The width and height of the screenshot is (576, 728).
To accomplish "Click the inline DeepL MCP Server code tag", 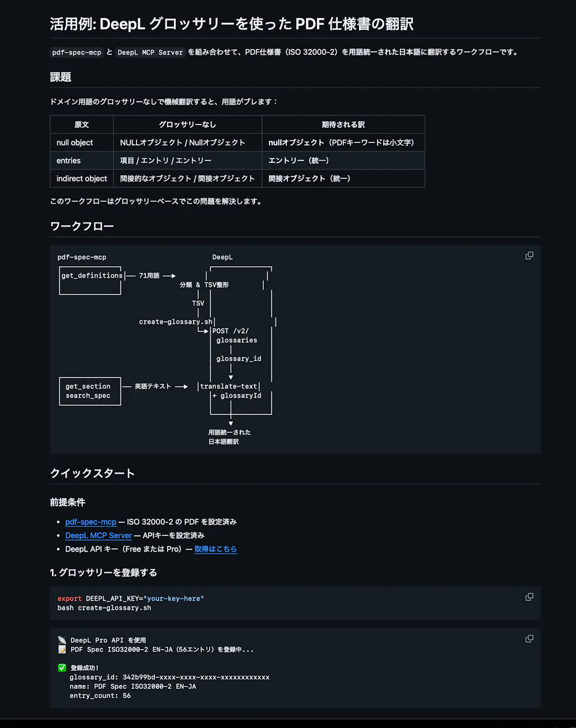I will tap(150, 52).
